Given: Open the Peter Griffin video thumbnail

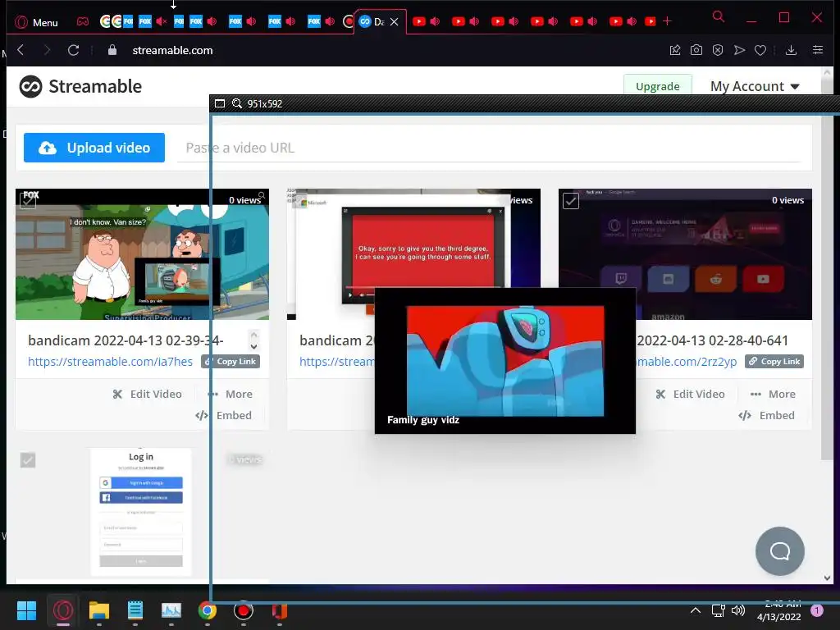Looking at the screenshot, I should (x=142, y=254).
